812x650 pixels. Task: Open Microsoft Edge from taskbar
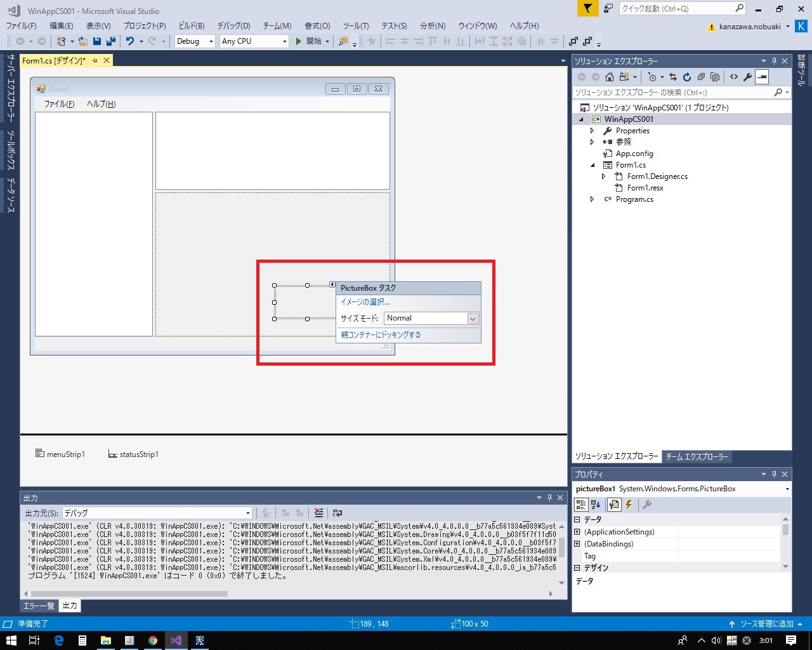(59, 640)
